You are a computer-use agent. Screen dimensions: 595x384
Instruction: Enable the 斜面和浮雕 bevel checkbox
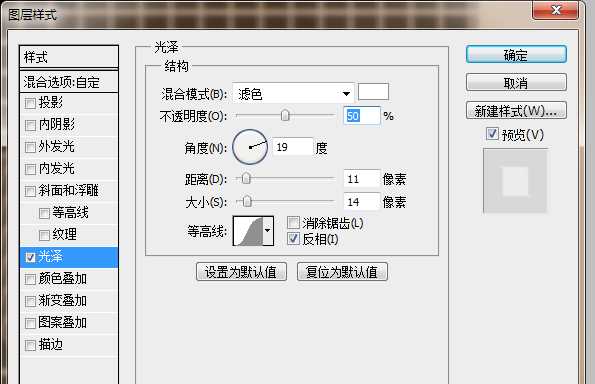tap(30, 191)
